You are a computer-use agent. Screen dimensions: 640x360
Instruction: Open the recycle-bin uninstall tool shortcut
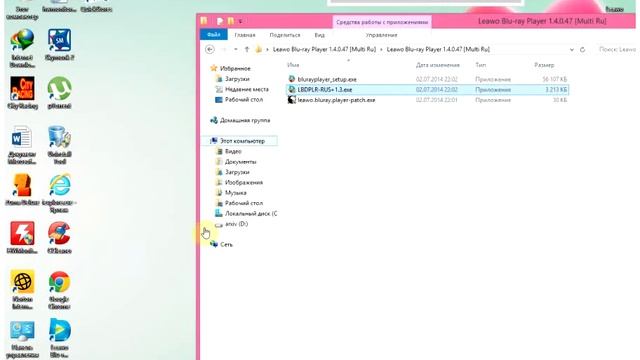click(x=59, y=145)
